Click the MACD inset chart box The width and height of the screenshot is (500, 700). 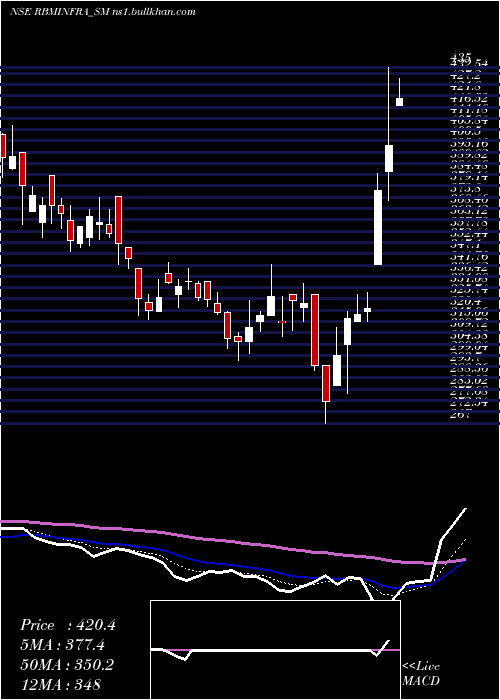(x=275, y=650)
